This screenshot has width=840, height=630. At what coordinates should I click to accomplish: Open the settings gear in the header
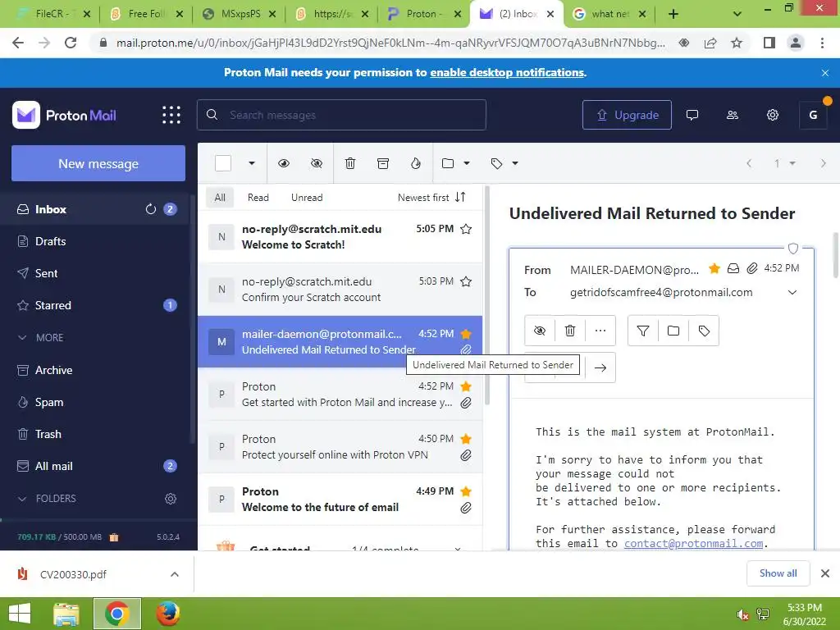point(773,115)
